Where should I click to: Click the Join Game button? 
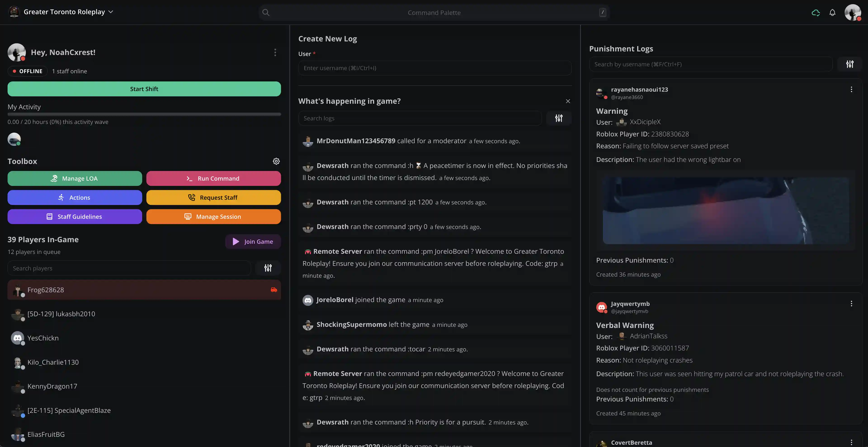[253, 241]
